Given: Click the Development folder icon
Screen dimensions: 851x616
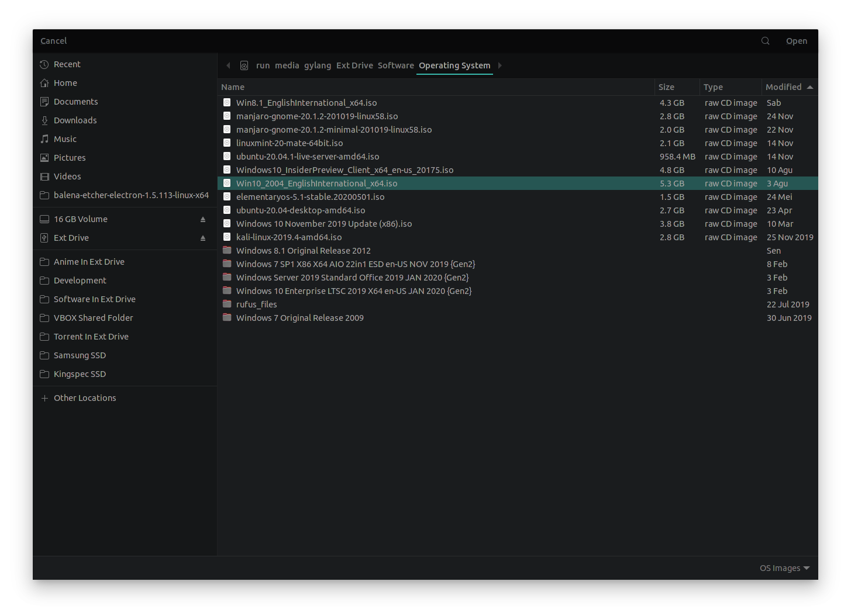Looking at the screenshot, I should click(44, 281).
